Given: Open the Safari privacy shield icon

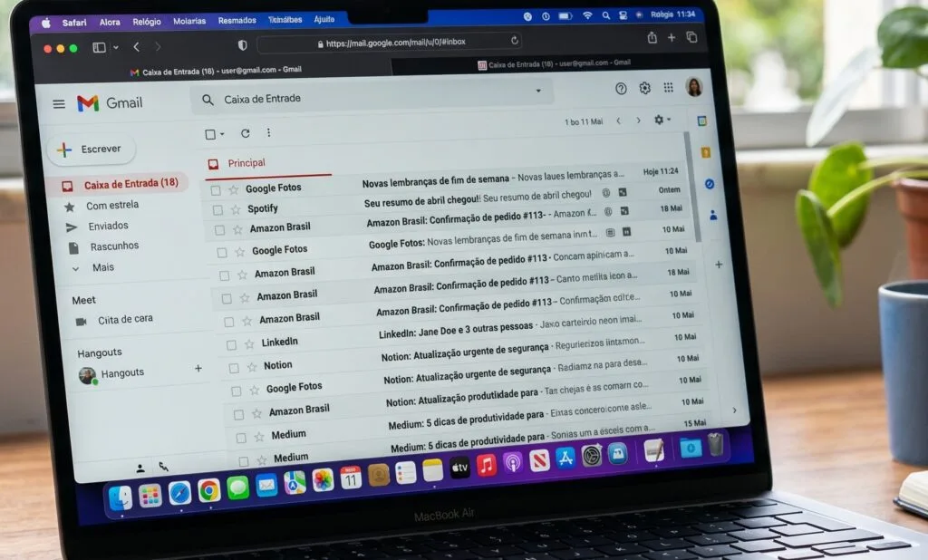Looking at the screenshot, I should coord(242,45).
